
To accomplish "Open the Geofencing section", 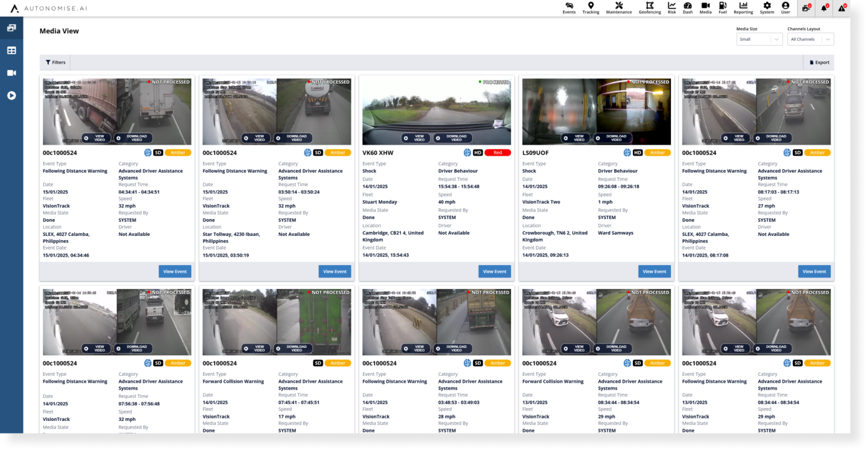I will point(650,8).
